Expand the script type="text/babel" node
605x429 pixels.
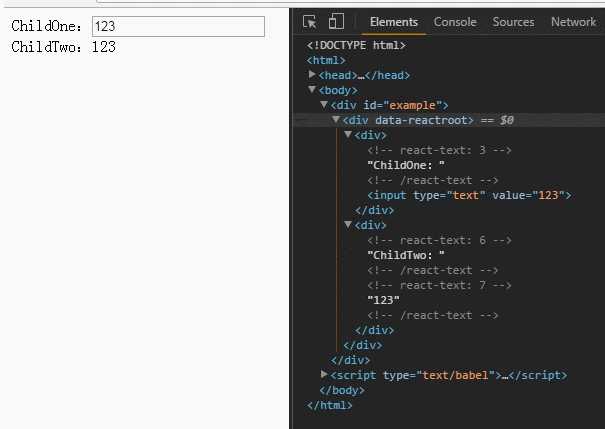pyautogui.click(x=324, y=375)
